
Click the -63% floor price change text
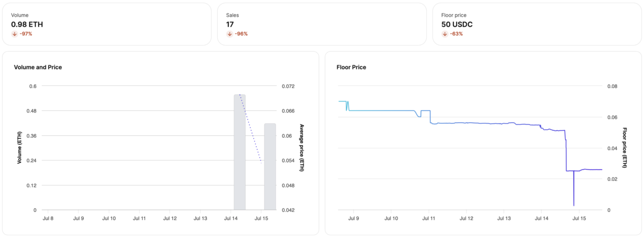pyautogui.click(x=456, y=34)
